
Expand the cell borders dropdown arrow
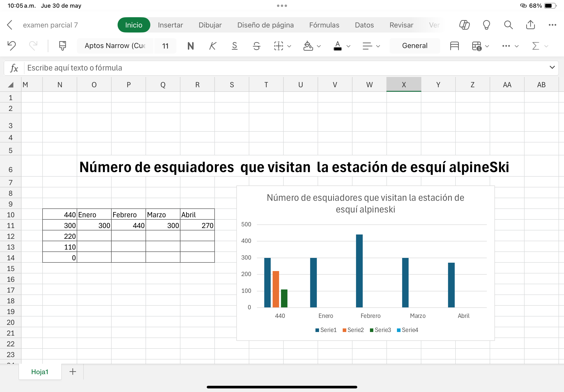289,46
